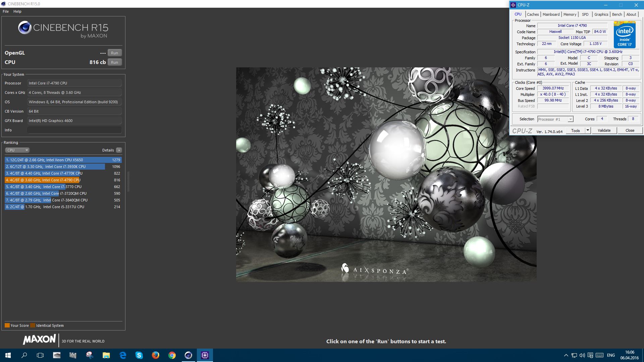Launch Skype from the taskbar
Image resolution: width=644 pixels, height=362 pixels.
tap(139, 355)
